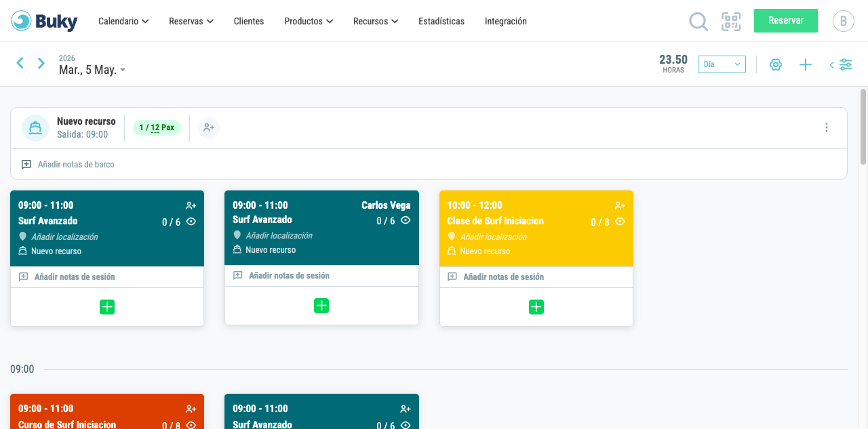Add session notes on Clase de Surf Iniciacion

pyautogui.click(x=503, y=277)
